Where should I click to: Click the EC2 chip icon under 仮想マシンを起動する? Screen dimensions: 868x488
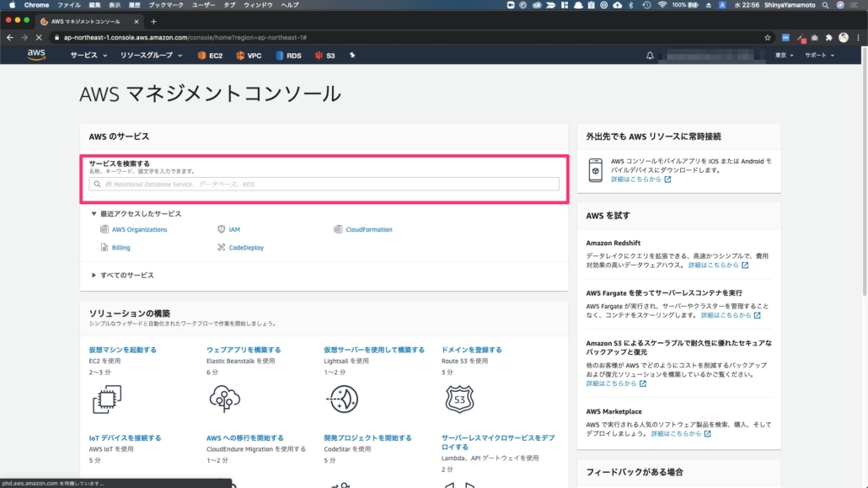pos(107,398)
